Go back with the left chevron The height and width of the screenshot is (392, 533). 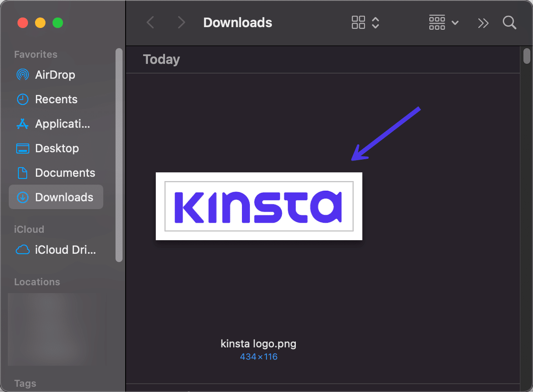point(150,23)
